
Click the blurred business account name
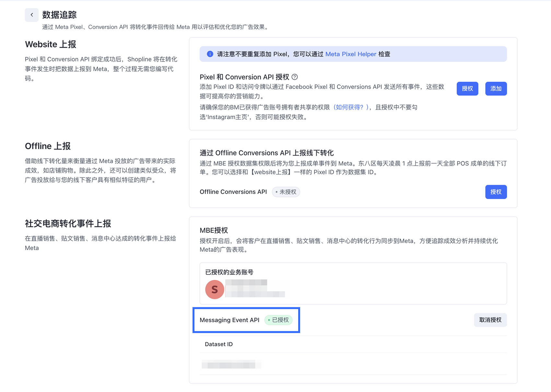[x=255, y=288]
